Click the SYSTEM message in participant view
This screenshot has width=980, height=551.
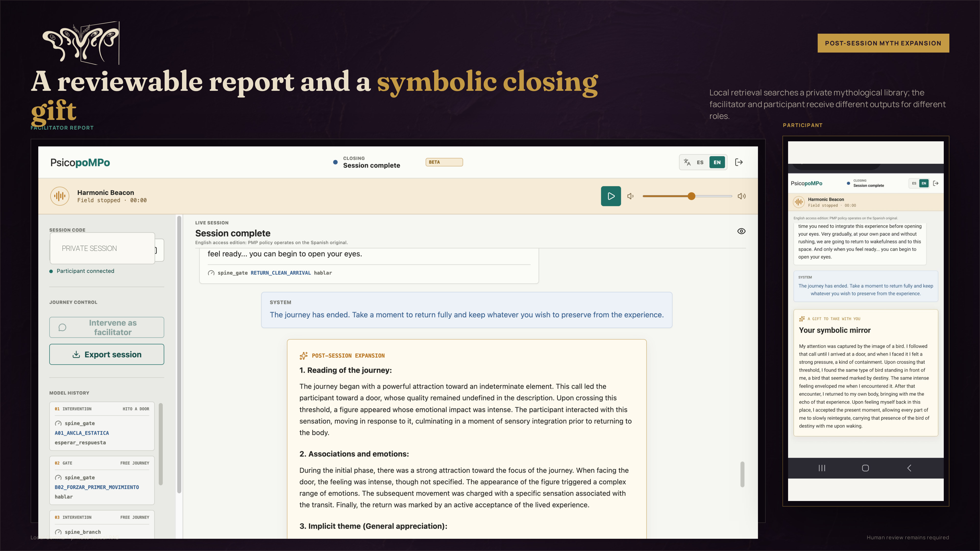(865, 286)
